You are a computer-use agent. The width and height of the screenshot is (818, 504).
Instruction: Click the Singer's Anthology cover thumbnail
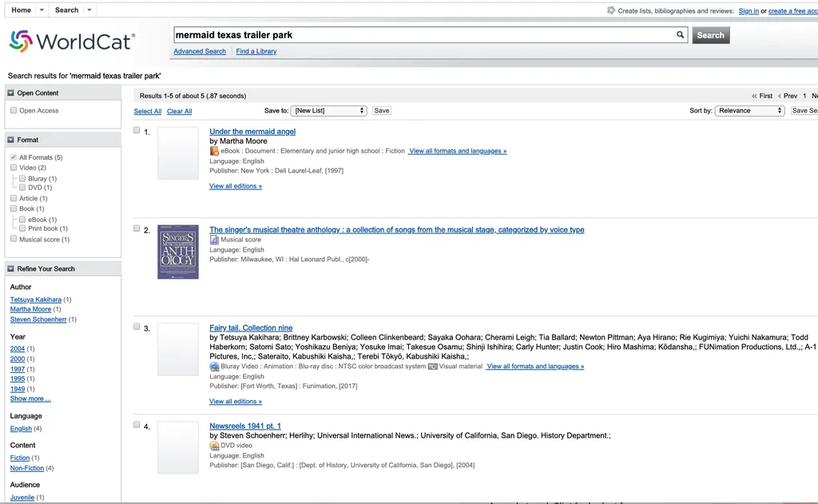coord(178,252)
